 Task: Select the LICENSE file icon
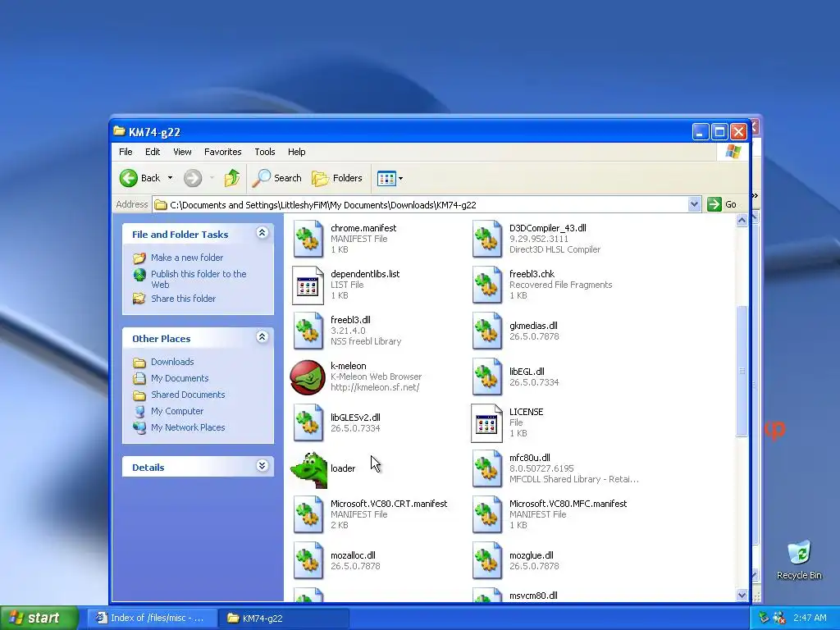coord(487,423)
